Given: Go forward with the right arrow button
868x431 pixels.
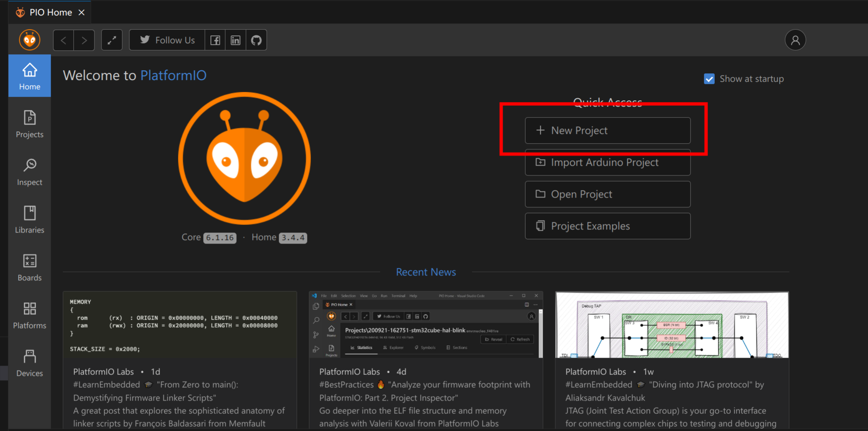Looking at the screenshot, I should point(84,40).
